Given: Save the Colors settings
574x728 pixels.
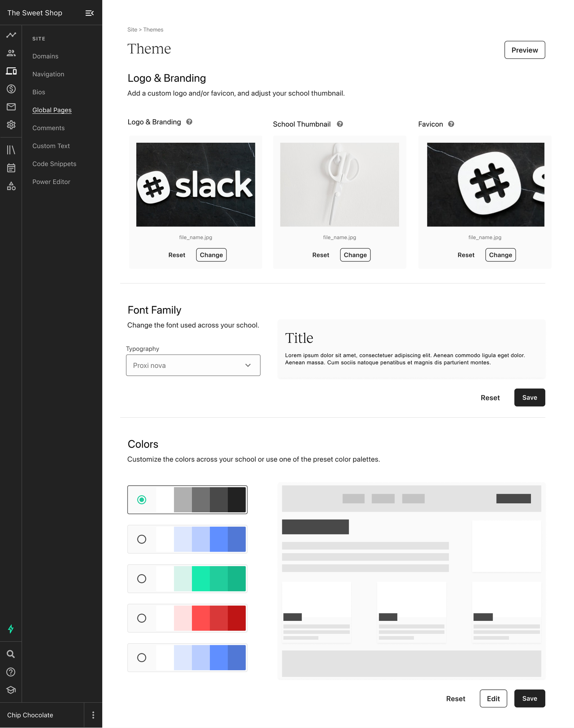Looking at the screenshot, I should (530, 699).
